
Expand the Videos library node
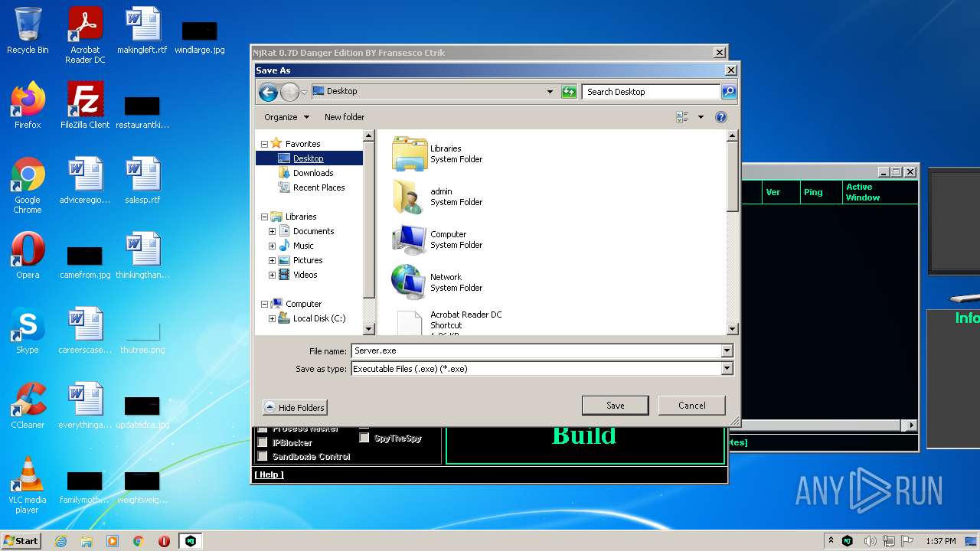click(272, 275)
